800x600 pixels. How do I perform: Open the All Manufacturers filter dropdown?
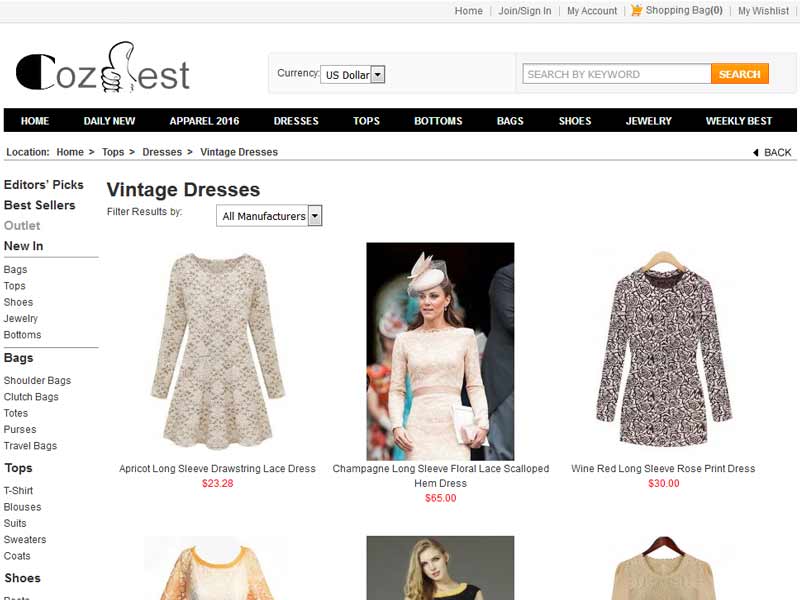269,216
